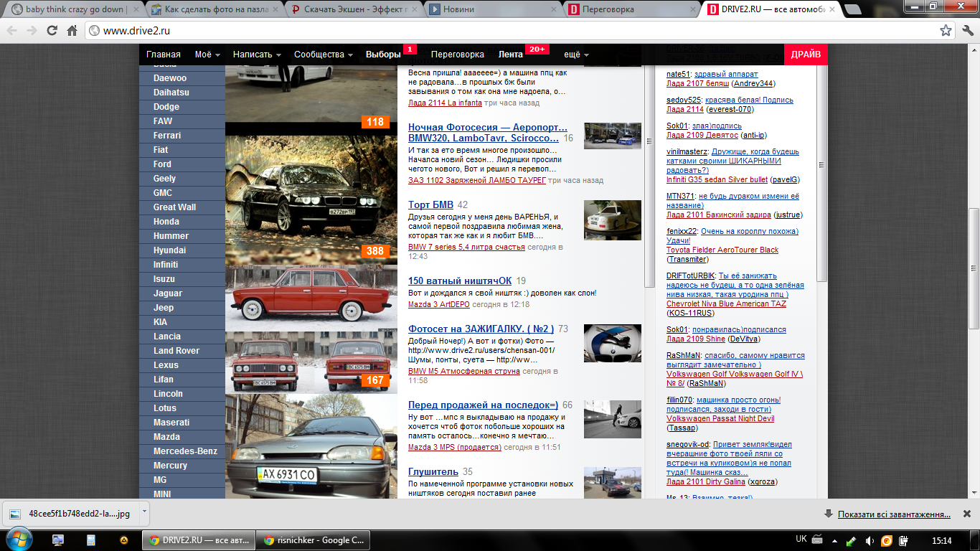Open 'Фотосет на ЗАЖИГАЛКУ. ( №2 )' post

pos(481,329)
